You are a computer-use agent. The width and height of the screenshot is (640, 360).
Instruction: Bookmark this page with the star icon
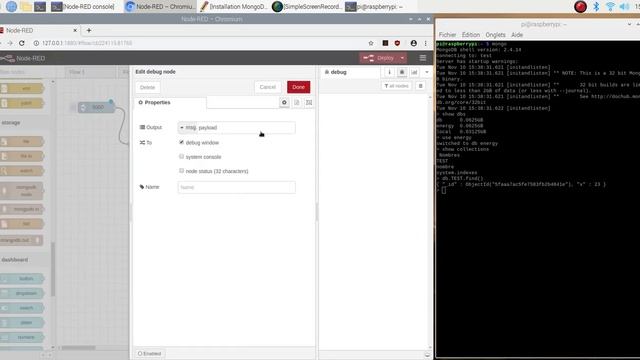click(x=371, y=43)
